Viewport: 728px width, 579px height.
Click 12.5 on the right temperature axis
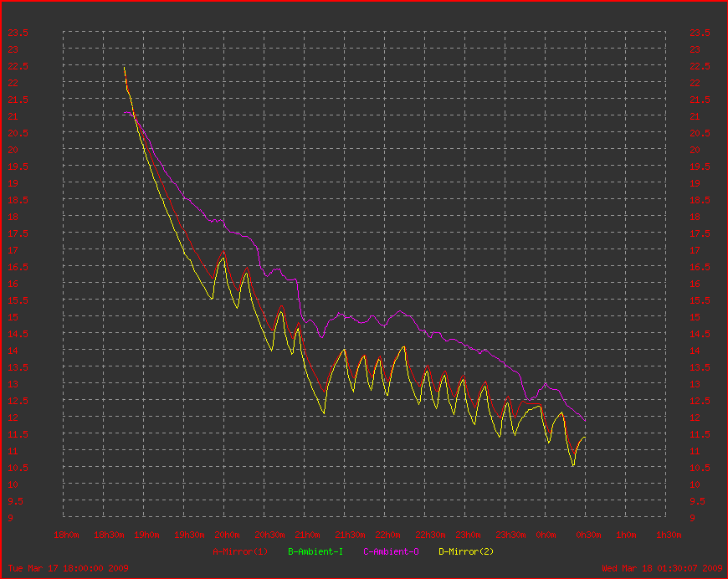coord(700,401)
